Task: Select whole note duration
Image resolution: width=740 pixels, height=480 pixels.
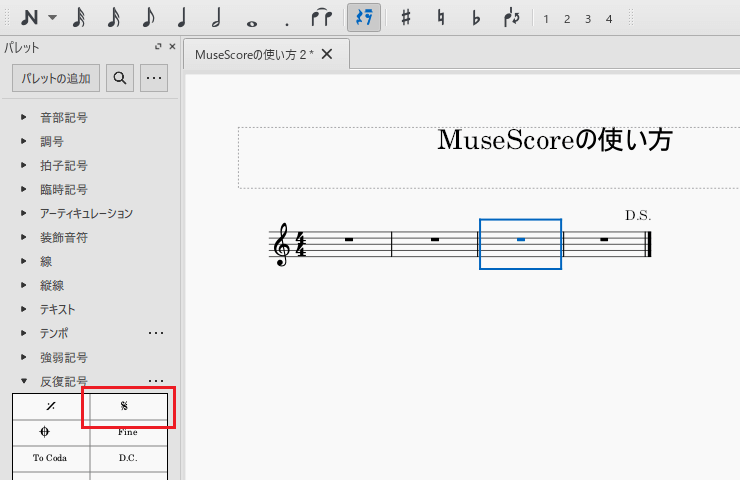Action: (252, 23)
